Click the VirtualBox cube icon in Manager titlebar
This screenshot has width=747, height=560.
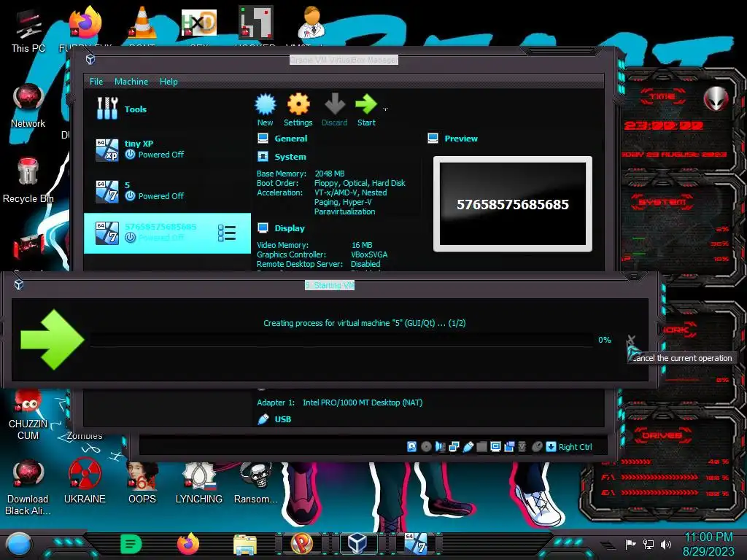pos(90,60)
